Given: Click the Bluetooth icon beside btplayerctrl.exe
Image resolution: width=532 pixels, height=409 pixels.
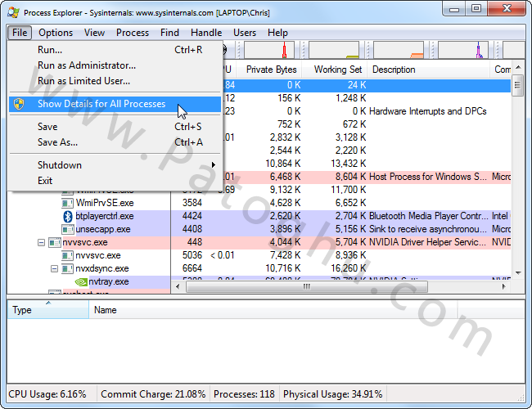Looking at the screenshot, I should tap(69, 216).
